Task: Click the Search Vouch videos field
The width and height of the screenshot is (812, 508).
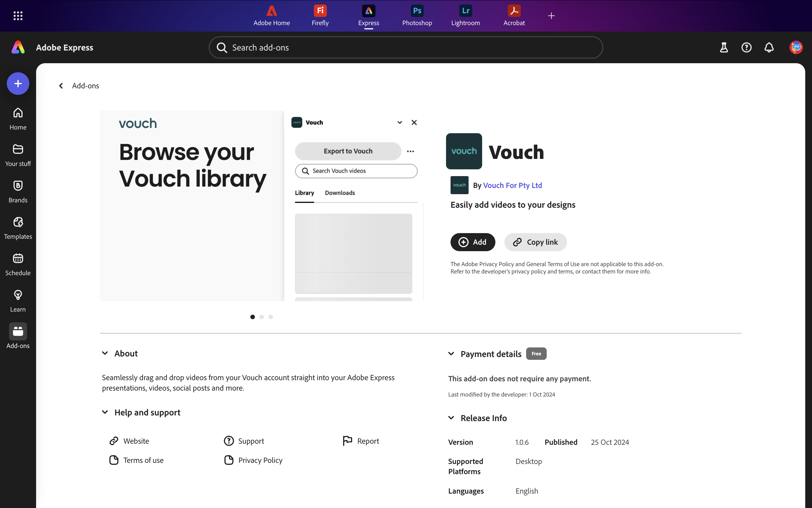Action: 356,171
